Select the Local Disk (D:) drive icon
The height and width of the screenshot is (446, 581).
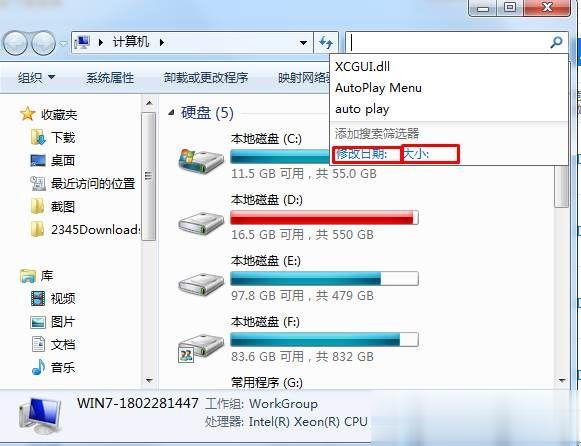[x=201, y=222]
